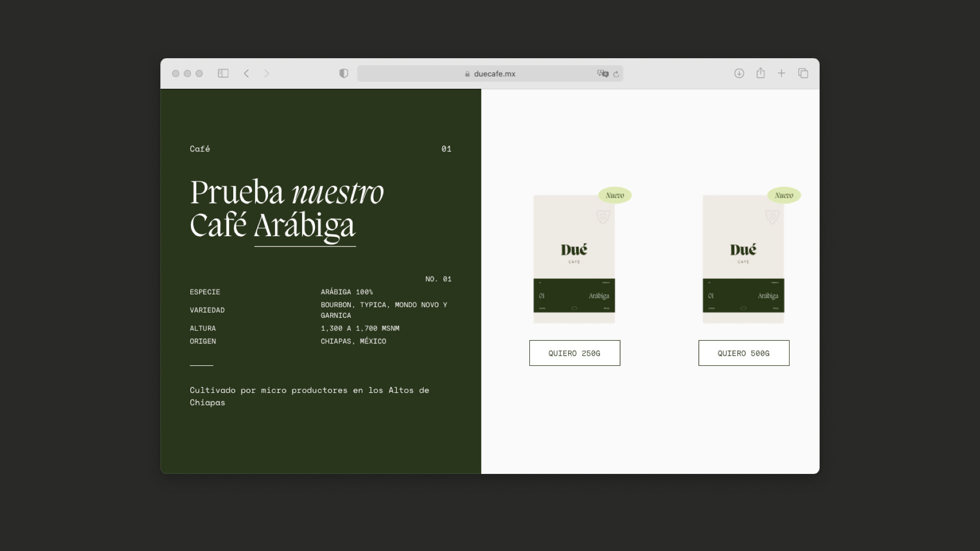Click the lock icon beside the URL
The height and width of the screenshot is (551, 980).
467,74
